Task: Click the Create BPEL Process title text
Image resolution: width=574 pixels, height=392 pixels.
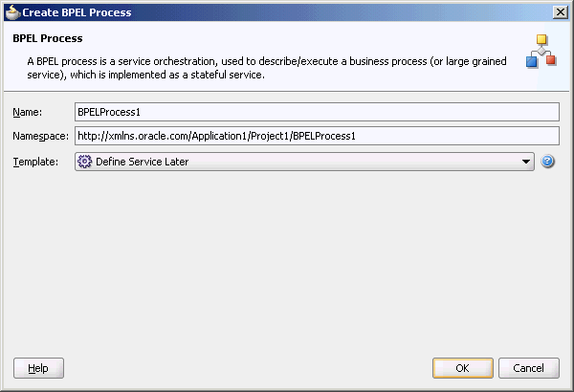Action: coord(77,12)
